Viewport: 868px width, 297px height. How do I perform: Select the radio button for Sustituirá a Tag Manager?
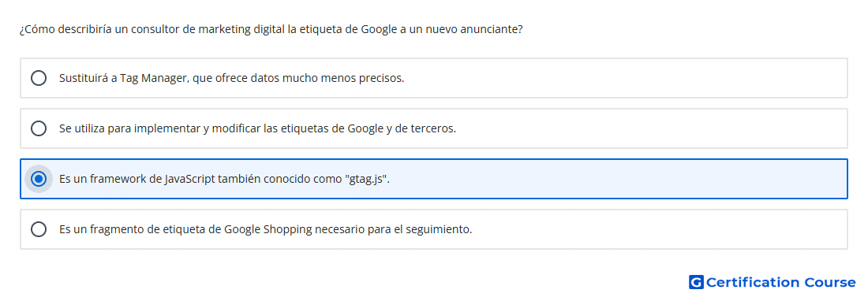[x=39, y=78]
